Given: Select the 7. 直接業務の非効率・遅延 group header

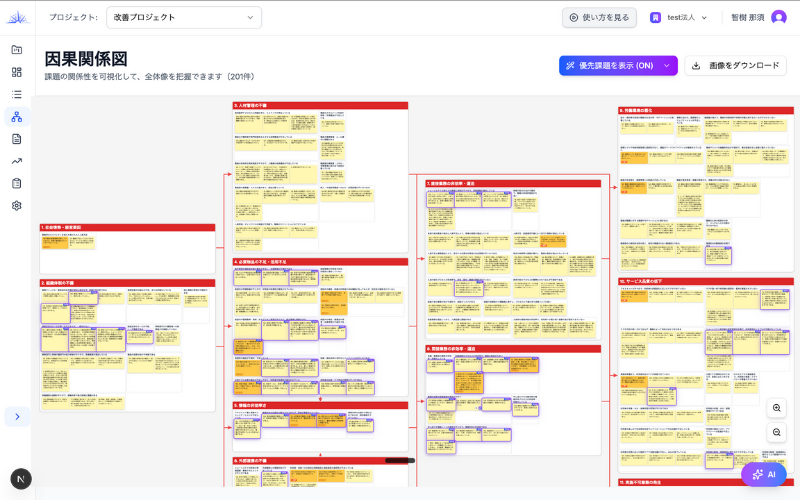Looking at the screenshot, I should [x=513, y=183].
